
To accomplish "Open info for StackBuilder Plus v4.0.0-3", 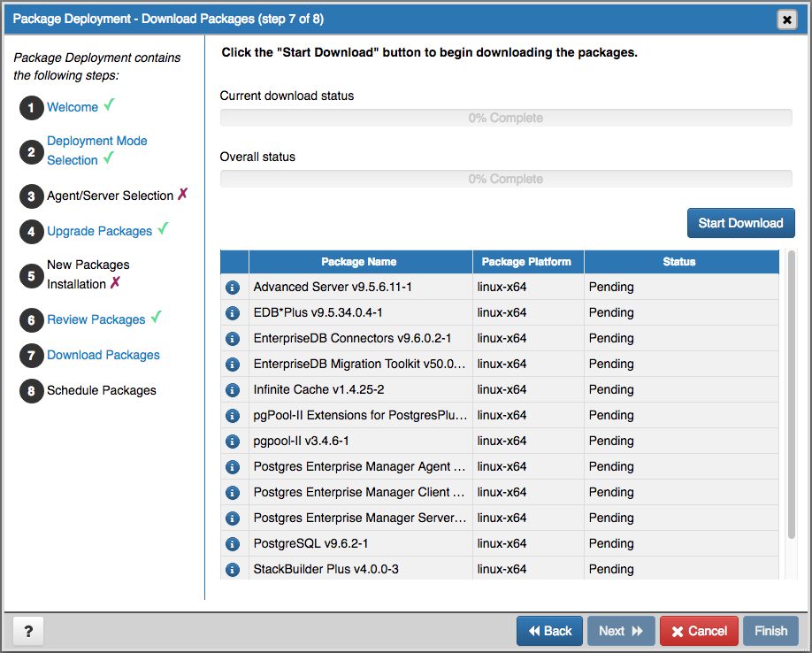I will [x=233, y=570].
